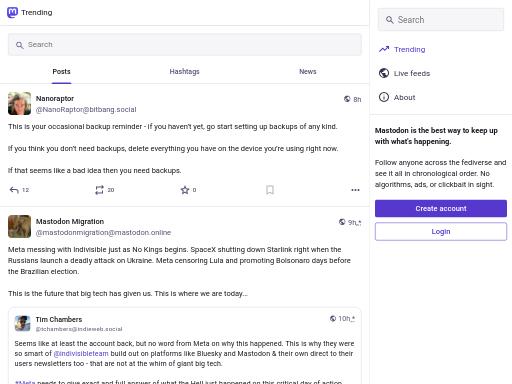The width and height of the screenshot is (512, 384).
Task: Bookmark Nanoraptor's backup post
Action: click(270, 190)
